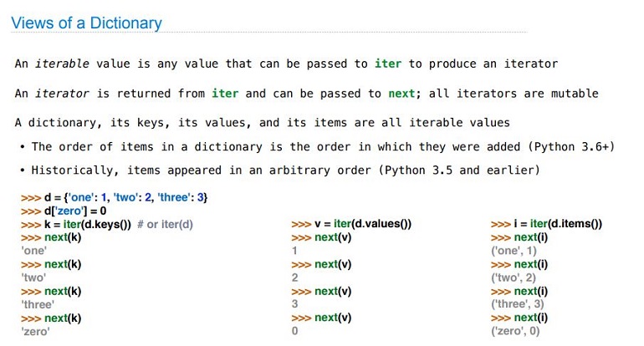
Task: Click the d['zero'] = 0 code line
Action: pyautogui.click(x=64, y=211)
